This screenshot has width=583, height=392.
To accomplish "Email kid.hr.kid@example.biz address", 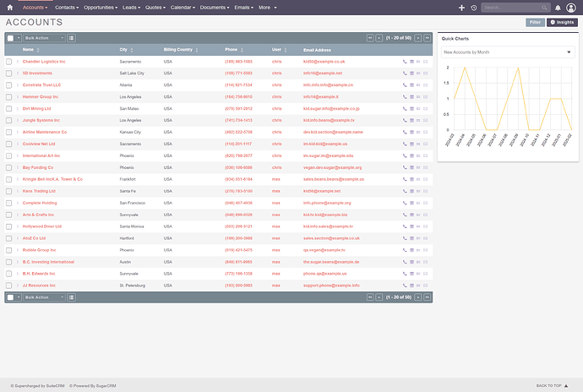I will (325, 215).
